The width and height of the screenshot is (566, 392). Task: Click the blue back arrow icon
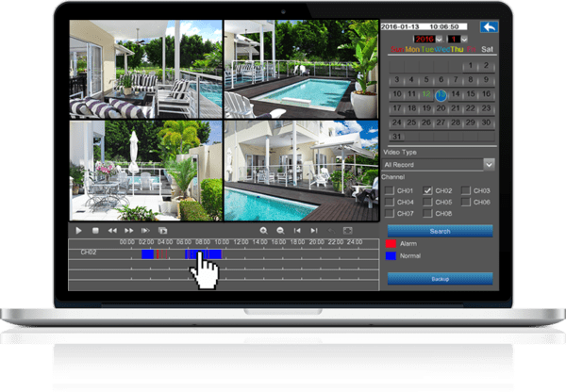coord(488,27)
